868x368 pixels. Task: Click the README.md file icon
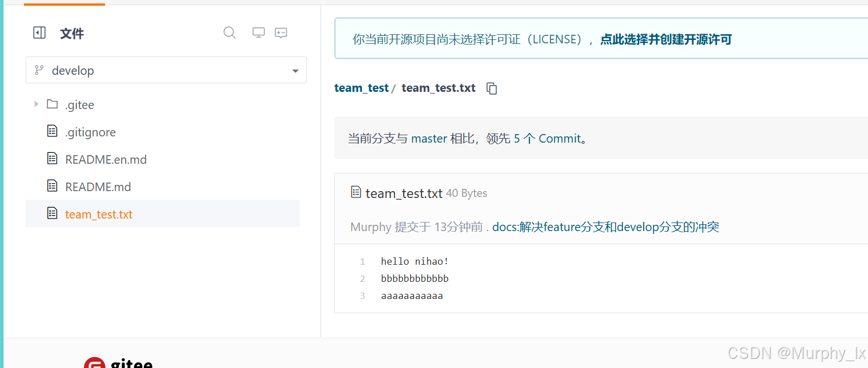(x=53, y=186)
